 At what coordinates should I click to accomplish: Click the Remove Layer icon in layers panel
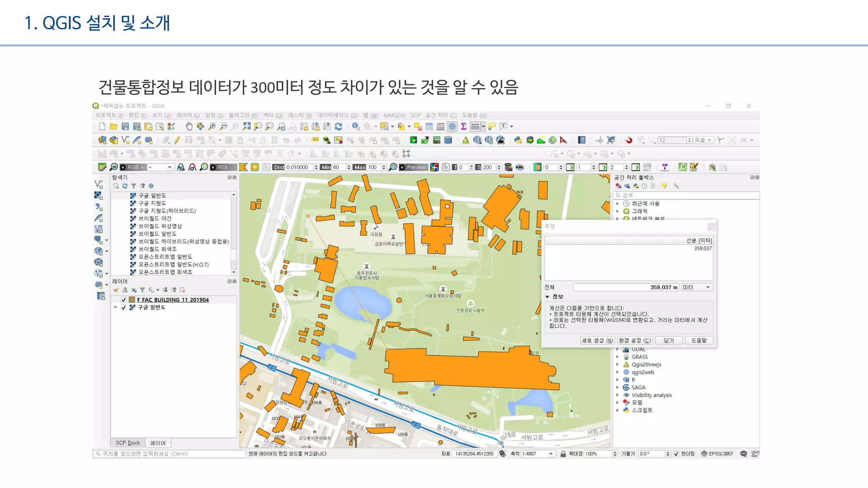pos(182,290)
